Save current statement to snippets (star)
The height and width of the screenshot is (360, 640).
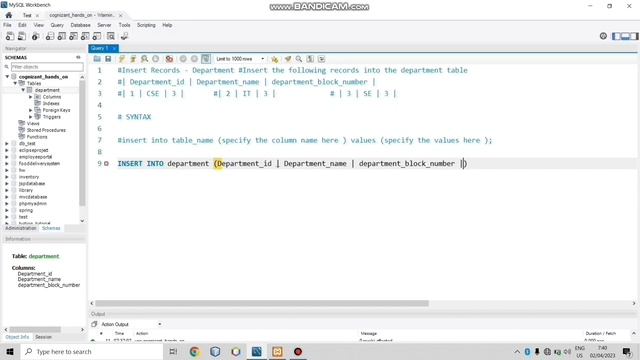275,59
